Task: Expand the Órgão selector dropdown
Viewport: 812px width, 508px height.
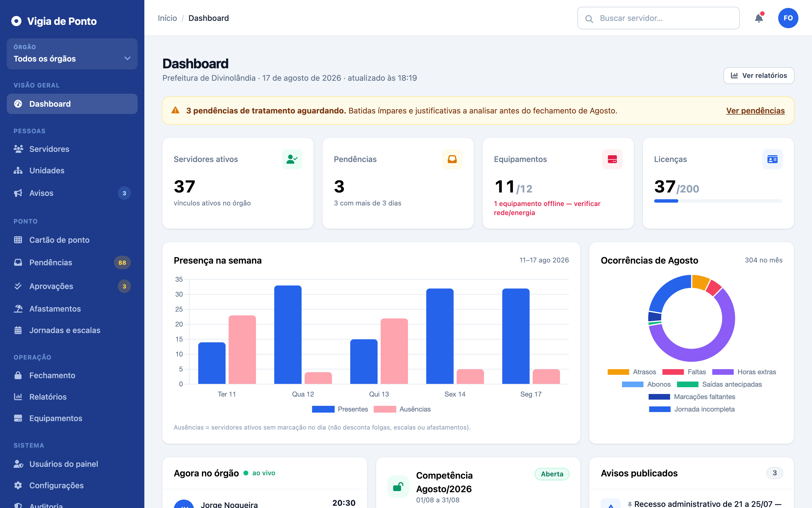Action: [72, 54]
